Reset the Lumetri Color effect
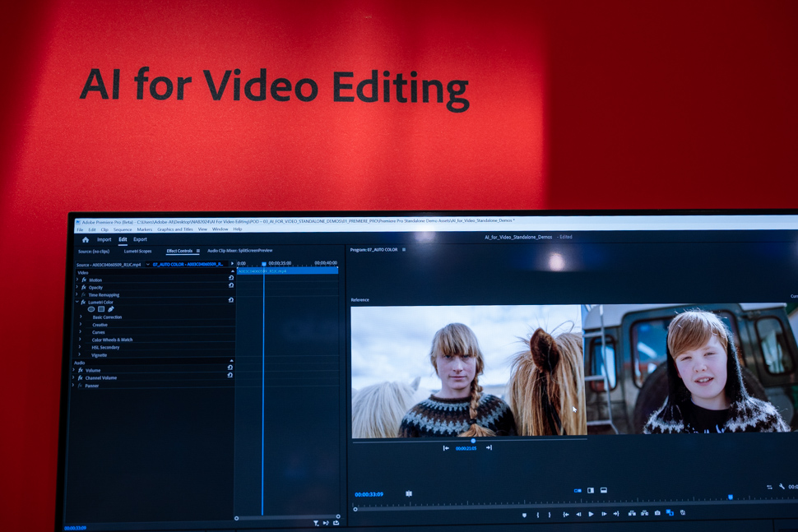Viewport: 798px width, 532px height. coord(230,300)
